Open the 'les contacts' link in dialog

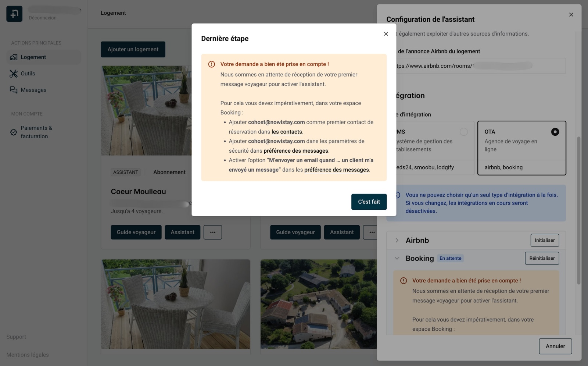287,132
